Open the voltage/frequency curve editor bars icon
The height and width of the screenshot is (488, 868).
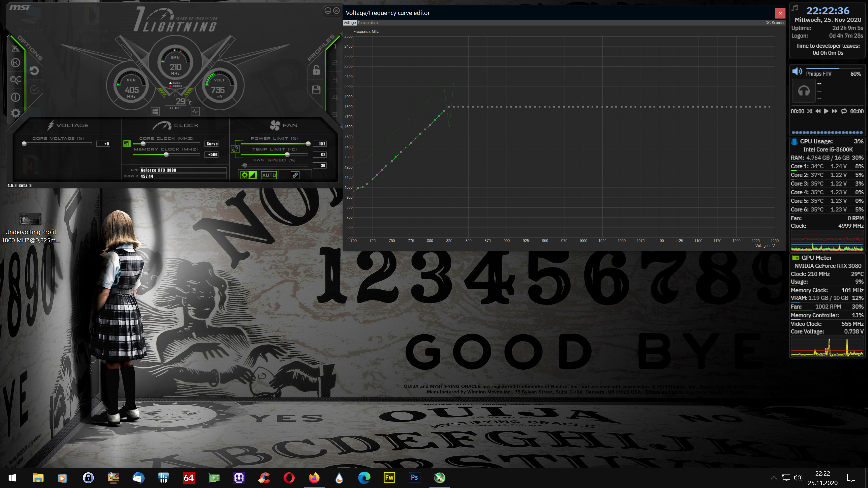click(x=127, y=144)
